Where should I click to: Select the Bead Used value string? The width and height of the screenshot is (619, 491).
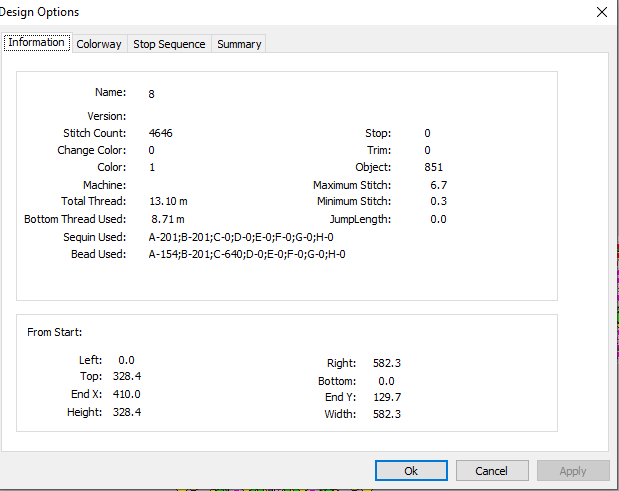pos(247,254)
